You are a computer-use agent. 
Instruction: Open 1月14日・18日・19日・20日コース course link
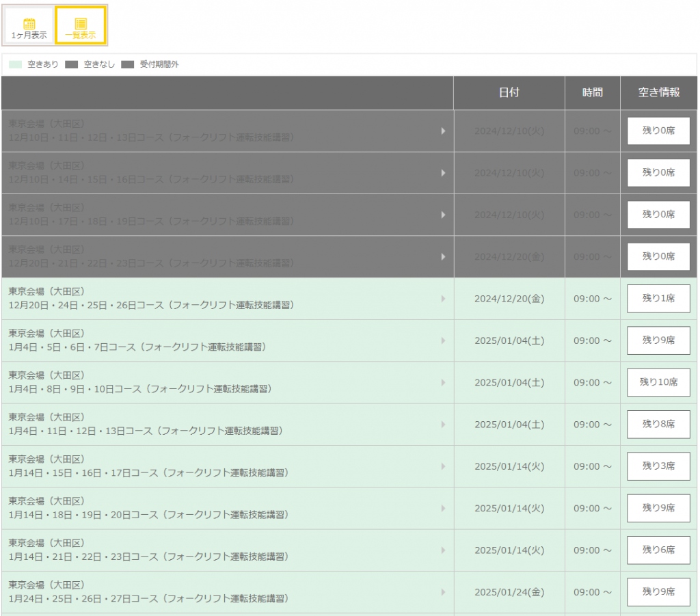[148, 515]
